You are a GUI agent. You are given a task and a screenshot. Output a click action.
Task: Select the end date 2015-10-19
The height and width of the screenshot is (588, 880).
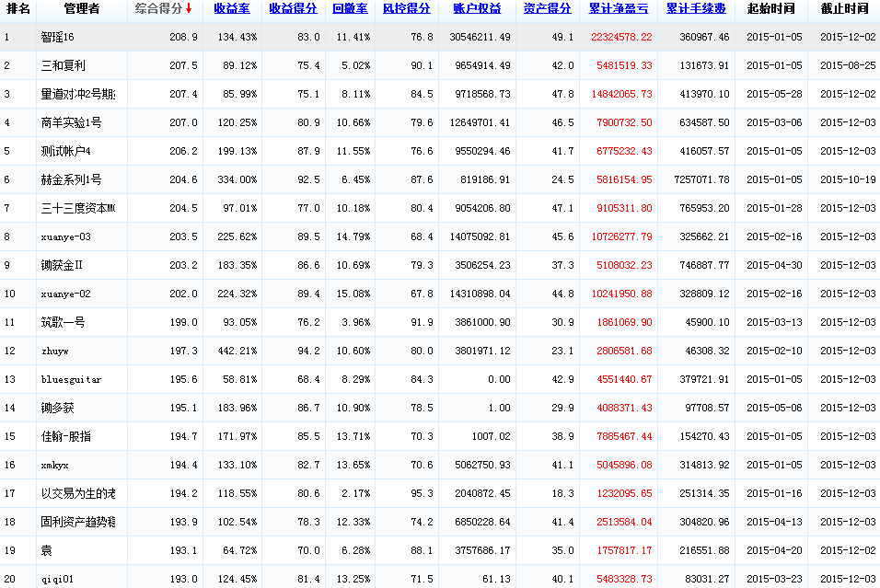pyautogui.click(x=848, y=180)
